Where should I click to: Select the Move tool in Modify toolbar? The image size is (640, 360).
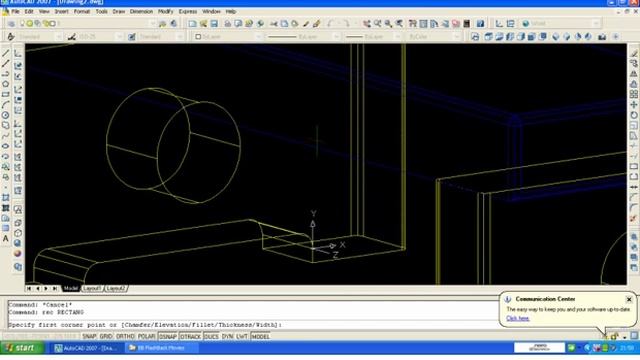[x=634, y=105]
